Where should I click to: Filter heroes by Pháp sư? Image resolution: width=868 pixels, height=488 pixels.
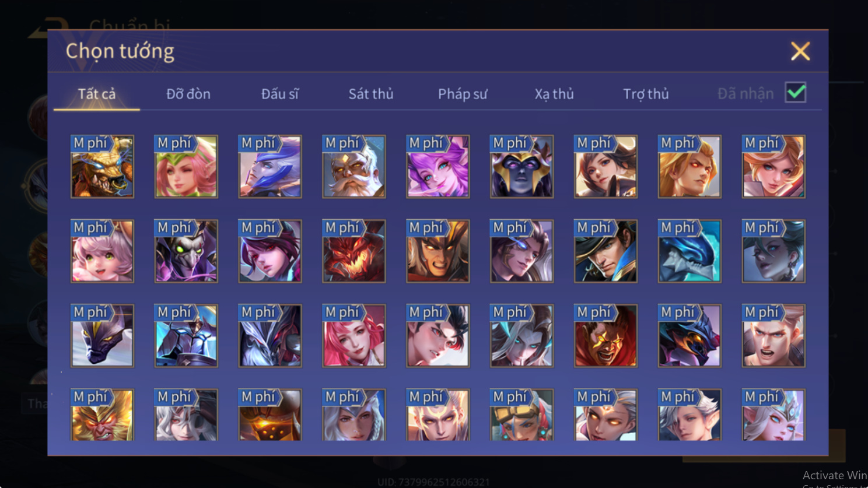coord(463,94)
